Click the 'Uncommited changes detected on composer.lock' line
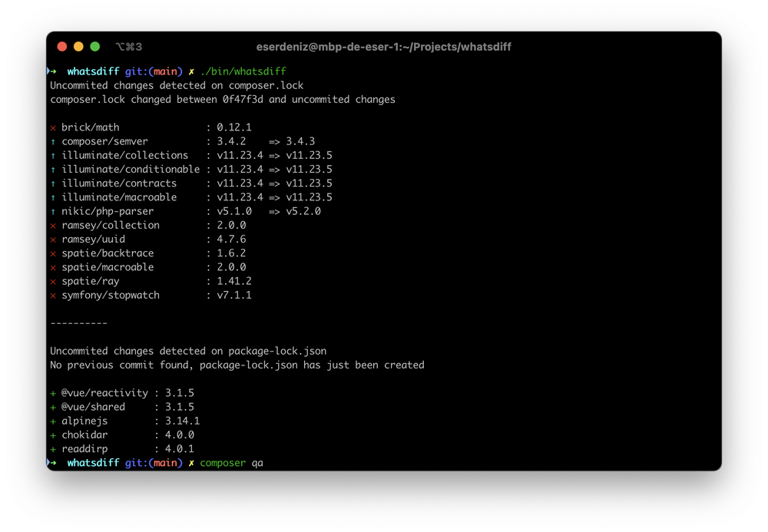 pyautogui.click(x=177, y=86)
